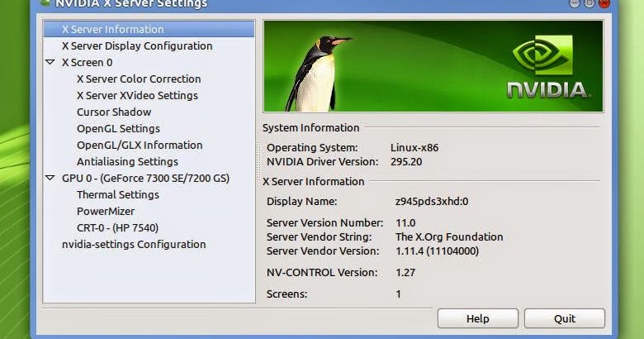Open OpenGL Settings page
This screenshot has height=339, width=644.
click(118, 128)
